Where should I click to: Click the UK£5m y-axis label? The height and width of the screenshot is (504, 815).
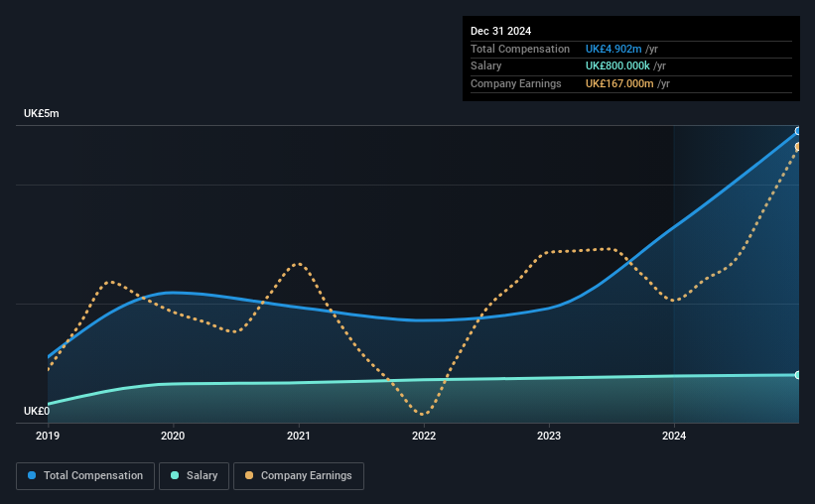[x=42, y=114]
